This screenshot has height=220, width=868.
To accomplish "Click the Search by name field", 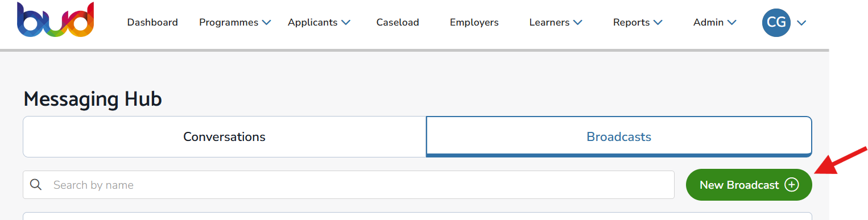I will (349, 185).
